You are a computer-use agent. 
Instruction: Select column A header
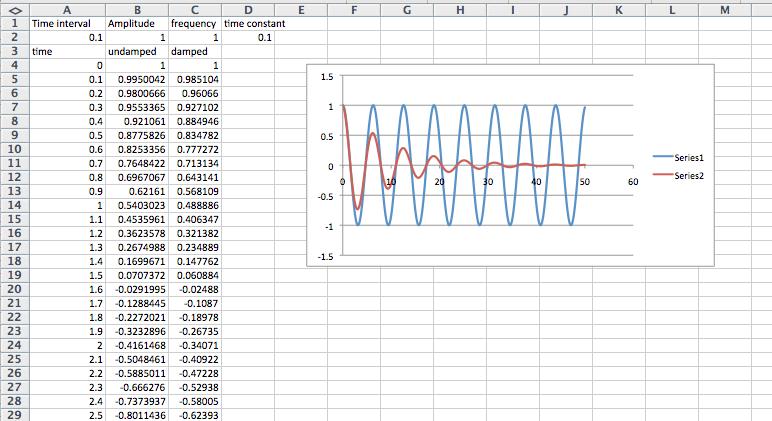click(x=67, y=10)
